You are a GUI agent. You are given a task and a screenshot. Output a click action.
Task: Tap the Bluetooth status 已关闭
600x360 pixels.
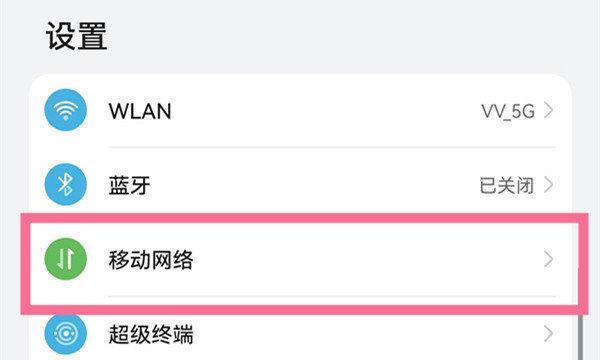(x=507, y=186)
